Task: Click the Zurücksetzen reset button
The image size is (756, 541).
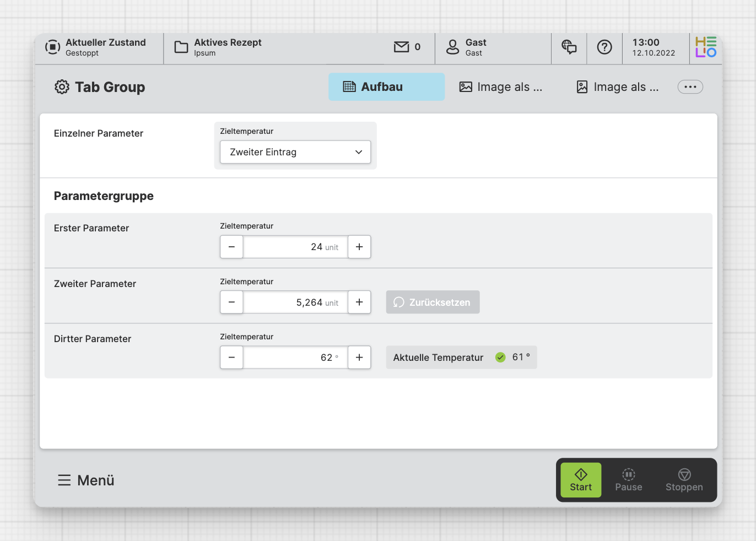Action: click(433, 302)
